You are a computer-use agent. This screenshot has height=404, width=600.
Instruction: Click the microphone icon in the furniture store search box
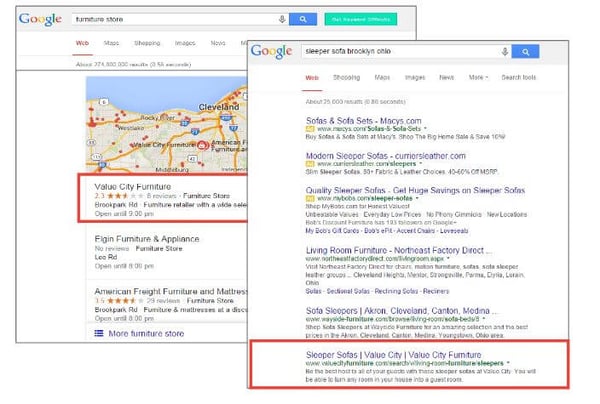(x=282, y=19)
